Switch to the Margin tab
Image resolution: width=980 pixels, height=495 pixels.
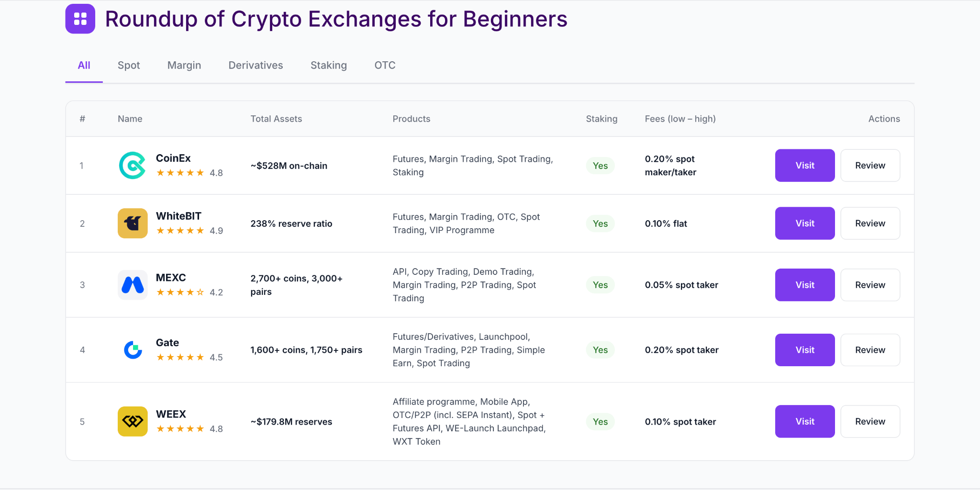[184, 66]
